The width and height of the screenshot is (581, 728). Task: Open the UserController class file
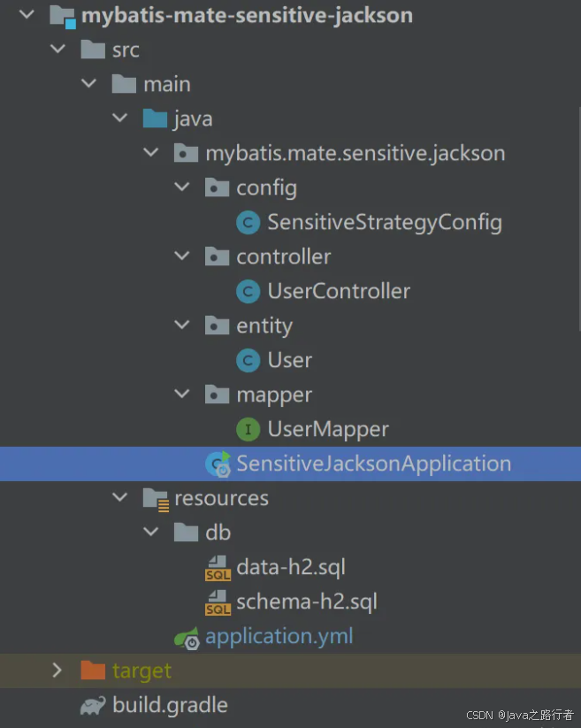coord(339,292)
